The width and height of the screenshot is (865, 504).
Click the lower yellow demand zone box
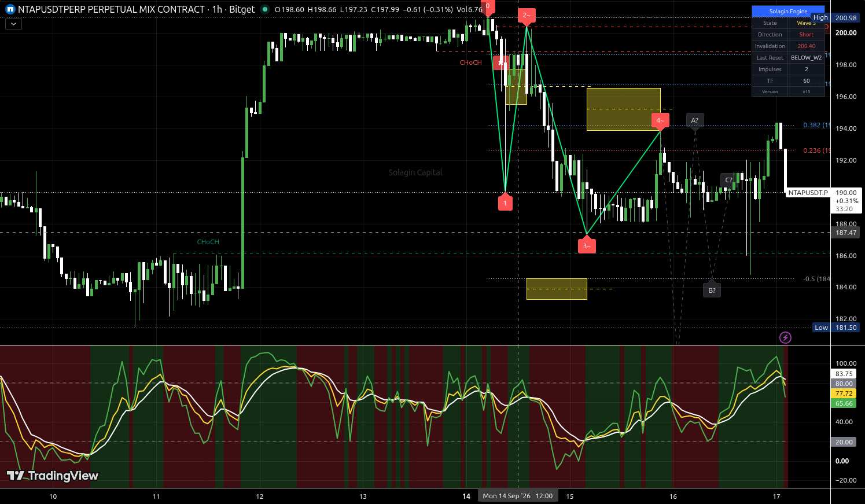click(557, 289)
